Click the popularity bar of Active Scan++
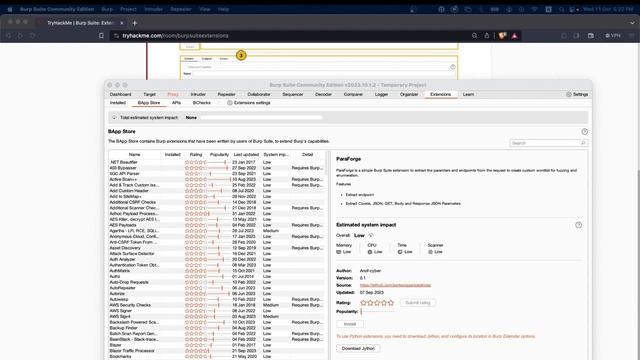This screenshot has width=640, height=360. (x=219, y=179)
